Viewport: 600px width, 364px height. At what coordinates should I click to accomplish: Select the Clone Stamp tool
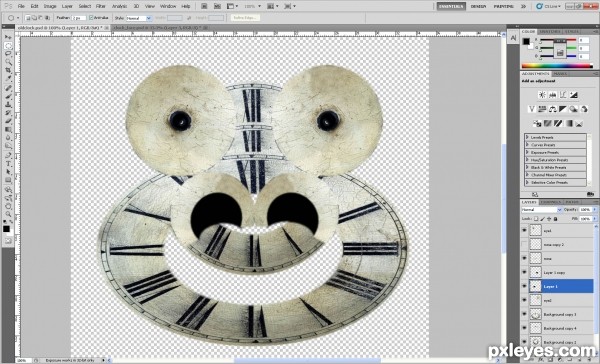tap(8, 104)
